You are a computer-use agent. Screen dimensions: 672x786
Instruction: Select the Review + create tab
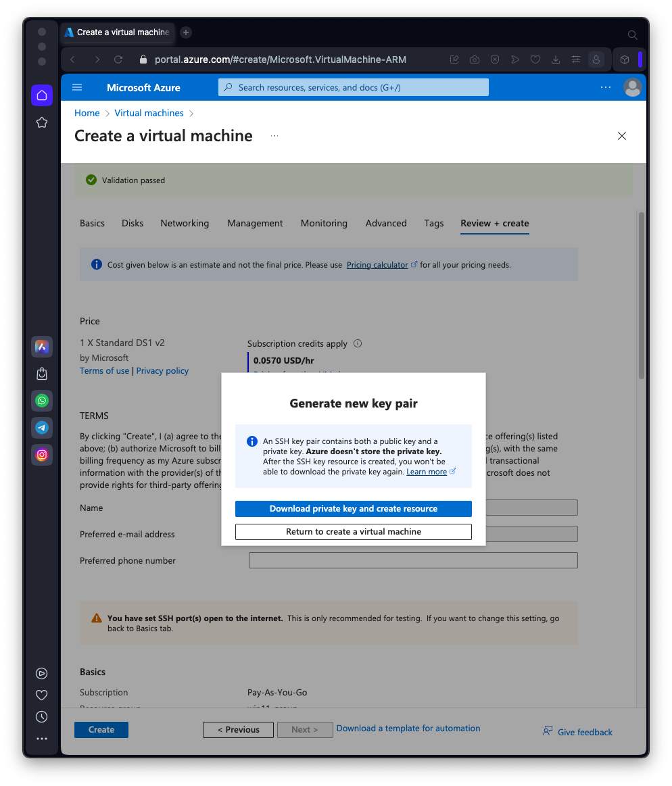coord(494,223)
